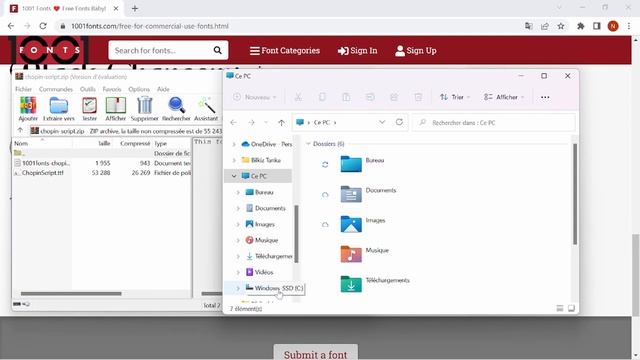This screenshot has width=640, height=360.
Task: Refresh the Ce PC Explorer view
Action: point(399,122)
